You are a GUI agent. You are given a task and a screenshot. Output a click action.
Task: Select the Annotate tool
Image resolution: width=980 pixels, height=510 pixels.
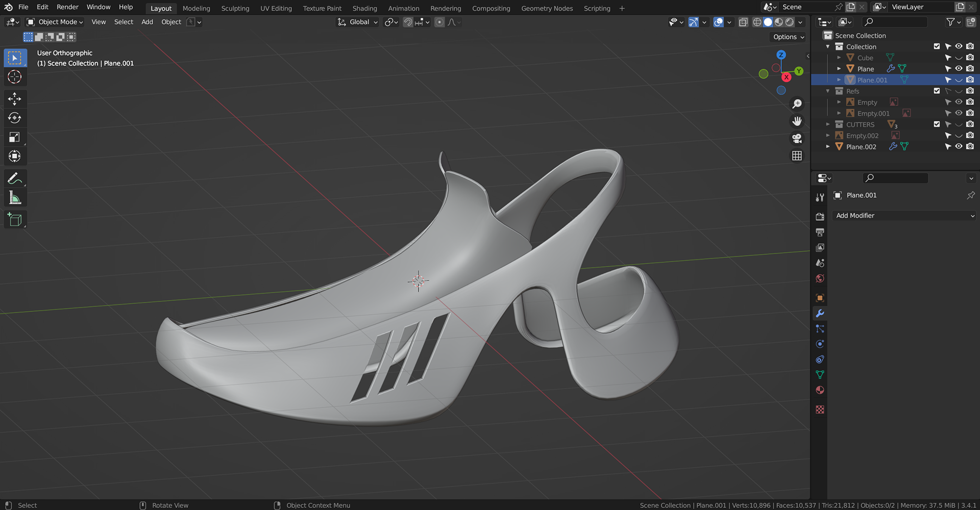click(15, 178)
